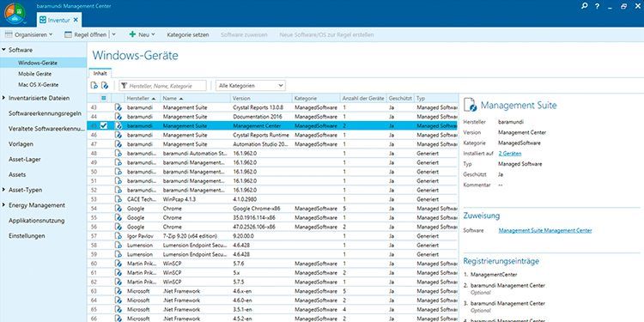Open Softwareerkennungsregeln
Image resolution: width=644 pixels, height=322 pixels.
click(x=45, y=113)
